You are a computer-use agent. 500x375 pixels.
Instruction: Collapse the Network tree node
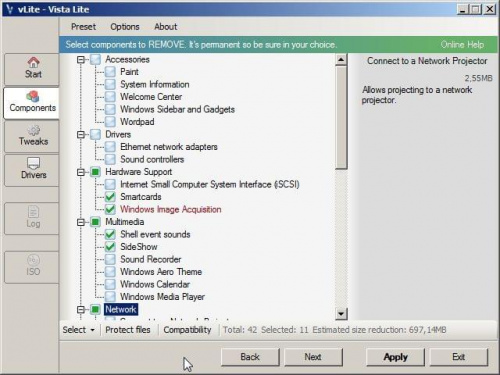coord(81,310)
